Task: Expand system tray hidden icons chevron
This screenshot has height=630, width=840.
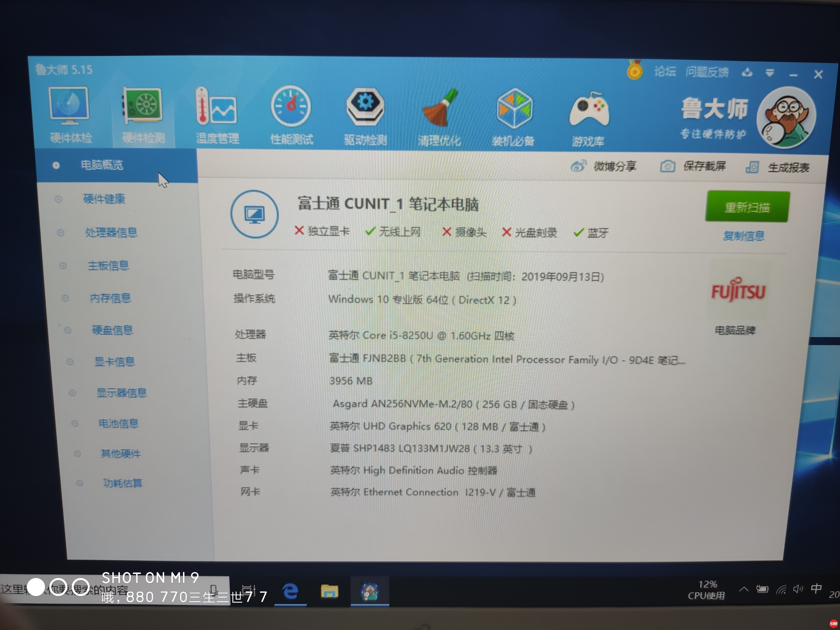Action: (x=744, y=589)
